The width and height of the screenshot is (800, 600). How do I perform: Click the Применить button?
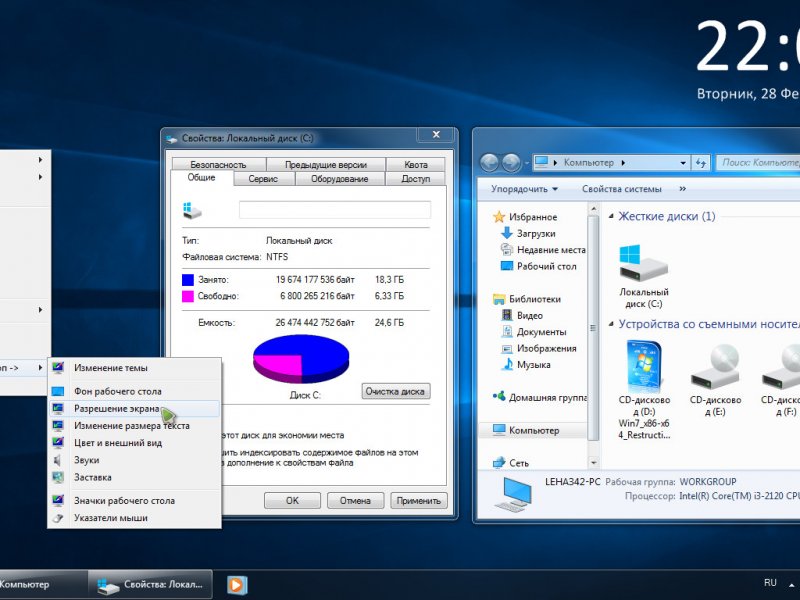pos(418,500)
